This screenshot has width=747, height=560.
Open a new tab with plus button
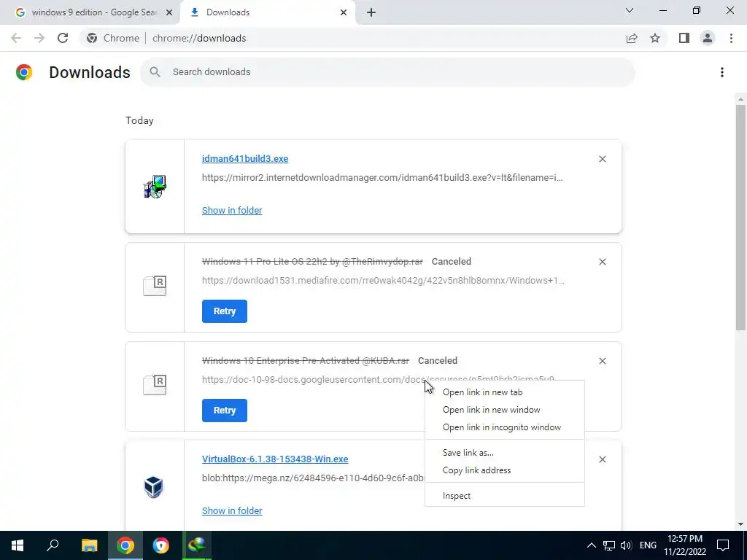pyautogui.click(x=371, y=12)
